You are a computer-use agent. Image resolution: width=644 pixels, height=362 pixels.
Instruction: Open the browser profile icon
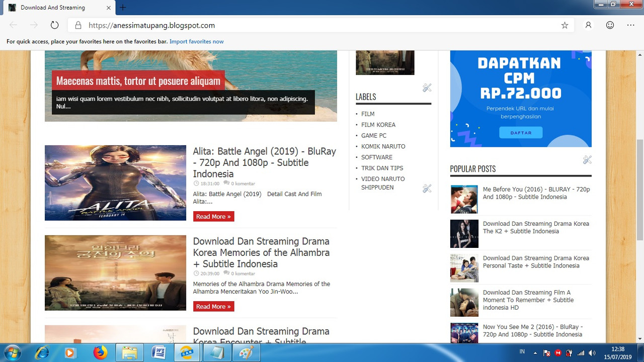tap(588, 25)
